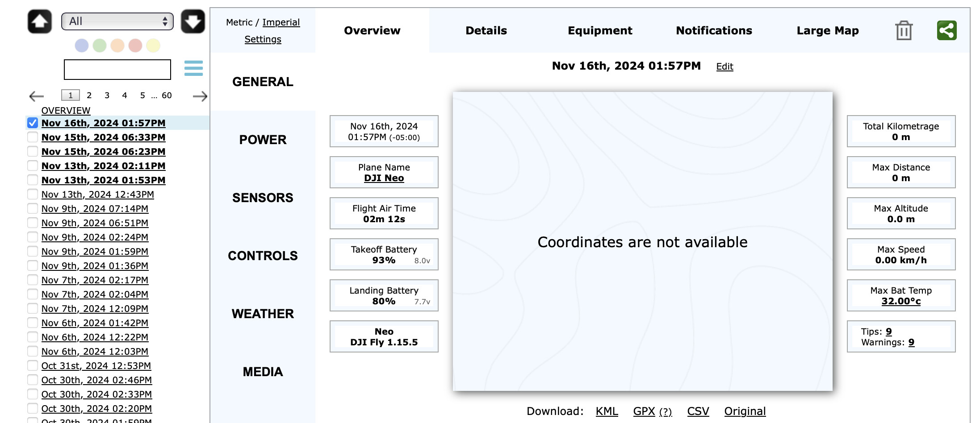Open the All filter dropdown

pos(117,21)
